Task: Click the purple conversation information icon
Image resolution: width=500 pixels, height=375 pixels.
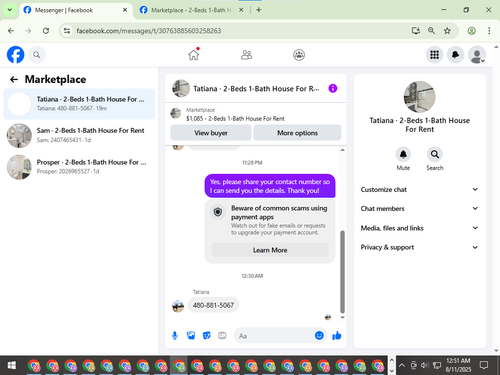Action: coord(333,88)
